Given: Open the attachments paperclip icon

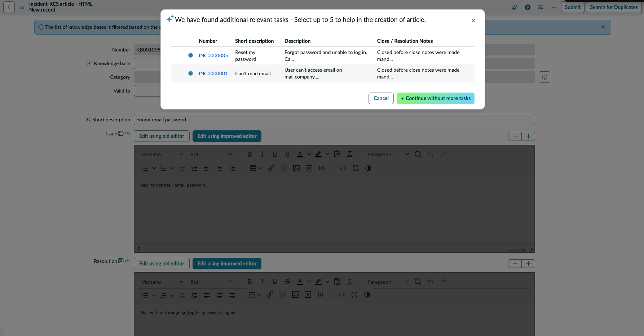Looking at the screenshot, I should 515,7.
